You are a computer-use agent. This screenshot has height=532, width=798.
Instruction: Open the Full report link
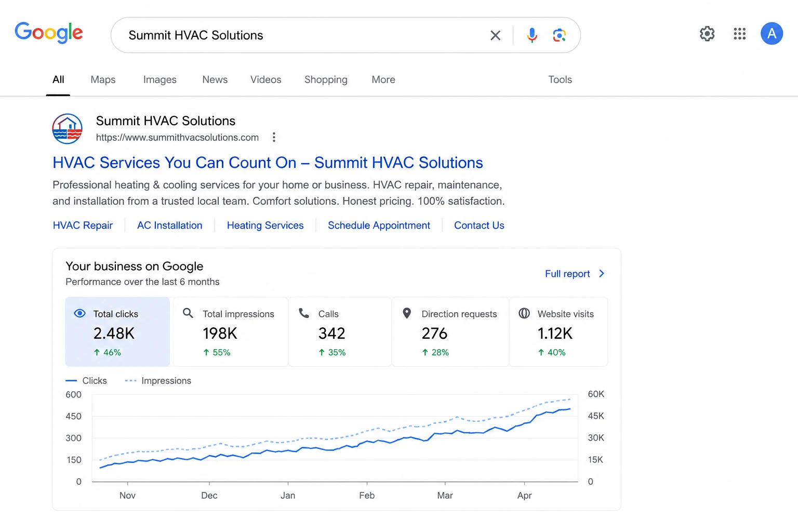point(567,274)
